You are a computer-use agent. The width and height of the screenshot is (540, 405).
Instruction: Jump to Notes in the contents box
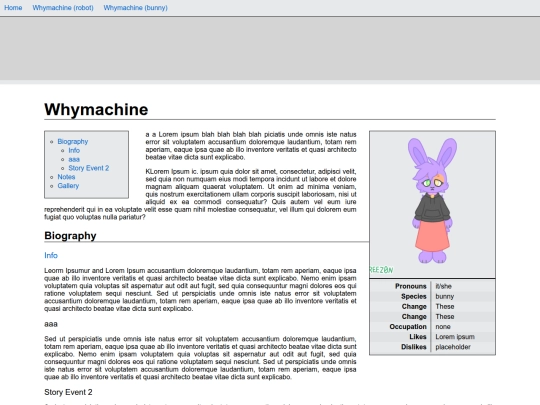(x=66, y=177)
